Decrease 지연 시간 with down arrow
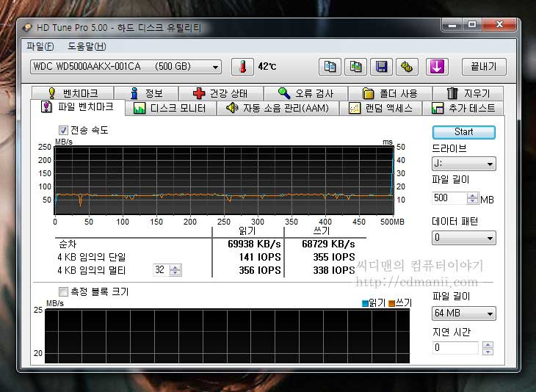 point(488,352)
